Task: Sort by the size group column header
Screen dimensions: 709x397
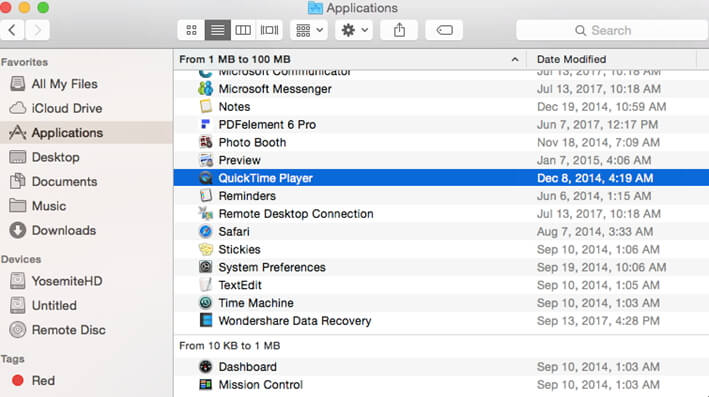Action: pyautogui.click(x=349, y=59)
